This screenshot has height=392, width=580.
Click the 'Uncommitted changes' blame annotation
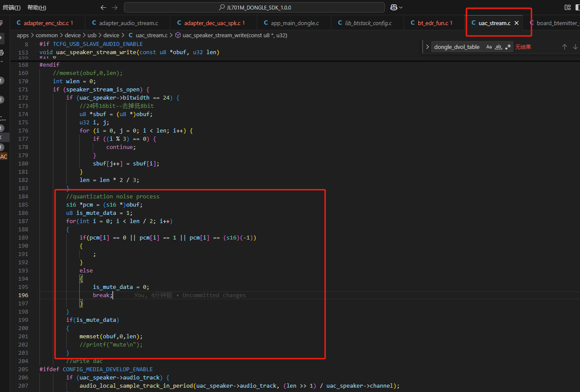click(214, 295)
